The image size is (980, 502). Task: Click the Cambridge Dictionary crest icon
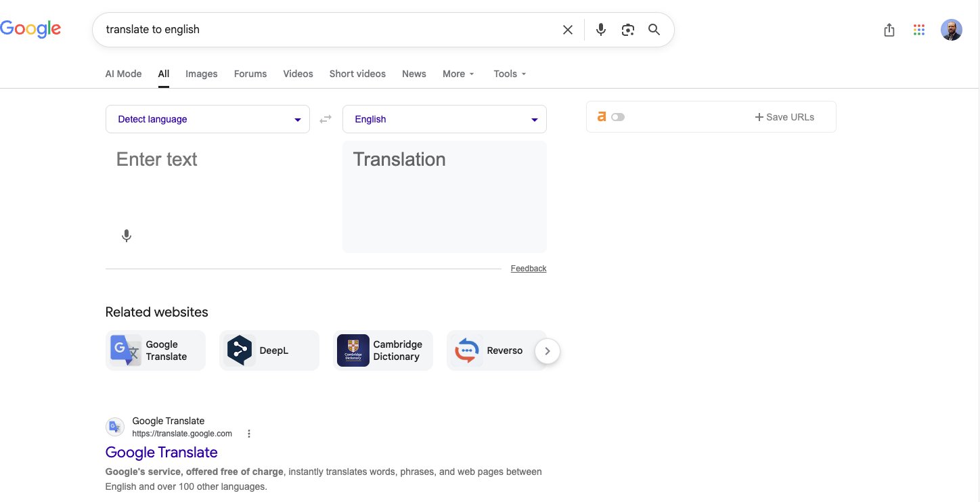tap(353, 350)
